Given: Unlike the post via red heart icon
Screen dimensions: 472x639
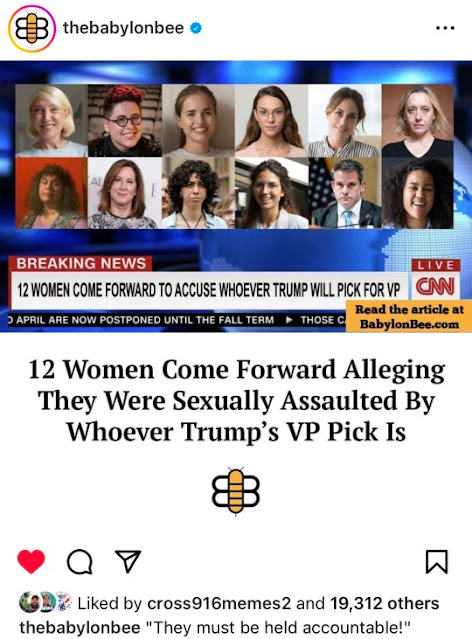Looking at the screenshot, I should pos(31,561).
